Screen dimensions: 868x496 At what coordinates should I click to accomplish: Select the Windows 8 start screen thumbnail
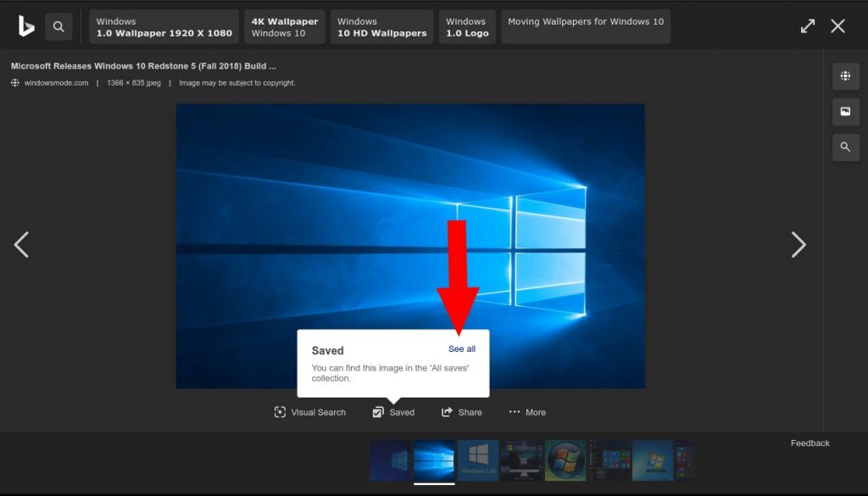(609, 460)
